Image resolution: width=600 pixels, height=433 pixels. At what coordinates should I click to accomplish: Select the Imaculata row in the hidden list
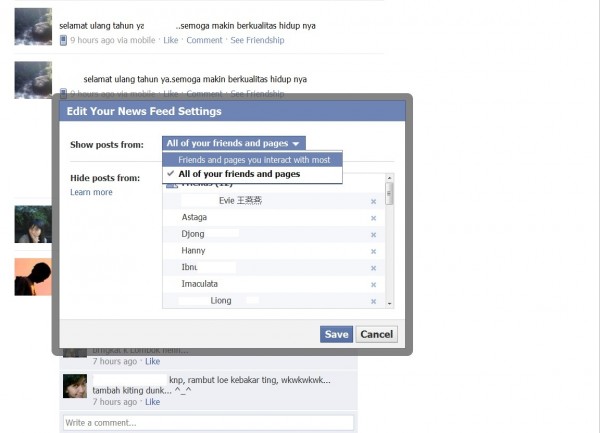[x=274, y=284]
